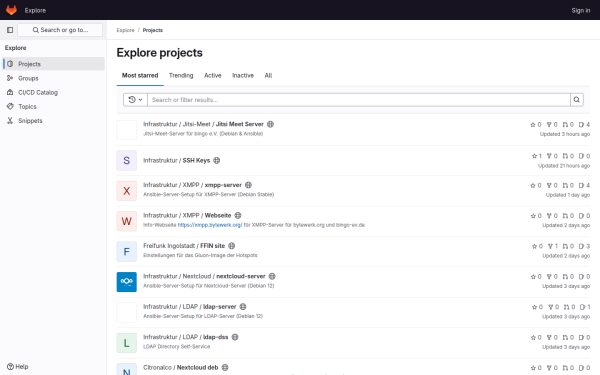Click the merge requests count of xmpp-server
Screen dimensions: 600x375
[568, 185]
